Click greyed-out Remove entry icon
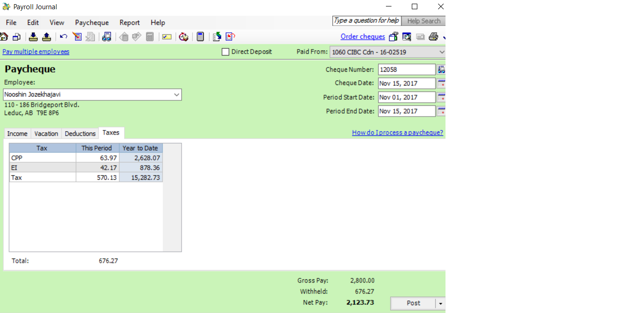 click(x=90, y=37)
